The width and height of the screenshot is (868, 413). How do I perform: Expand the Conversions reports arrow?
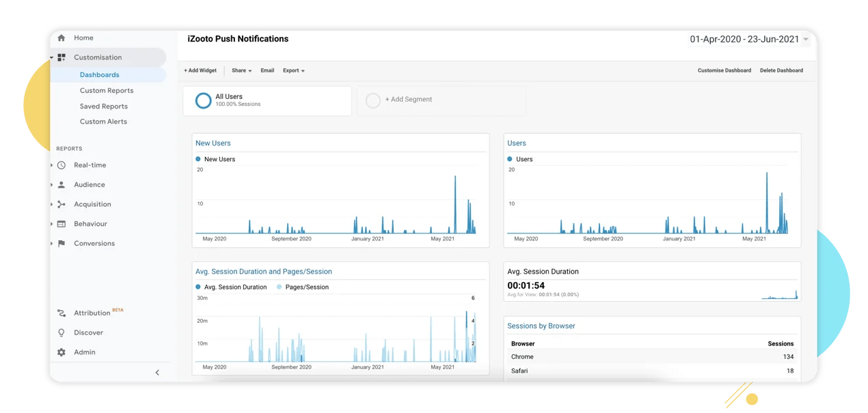click(52, 244)
